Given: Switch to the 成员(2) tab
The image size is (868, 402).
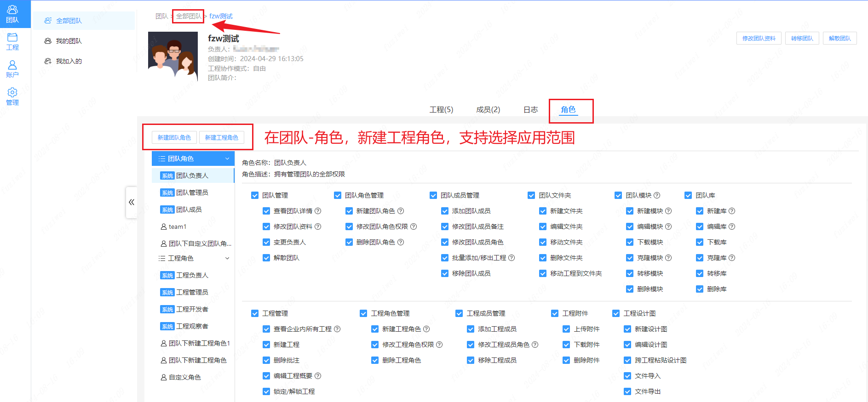Looking at the screenshot, I should point(488,109).
